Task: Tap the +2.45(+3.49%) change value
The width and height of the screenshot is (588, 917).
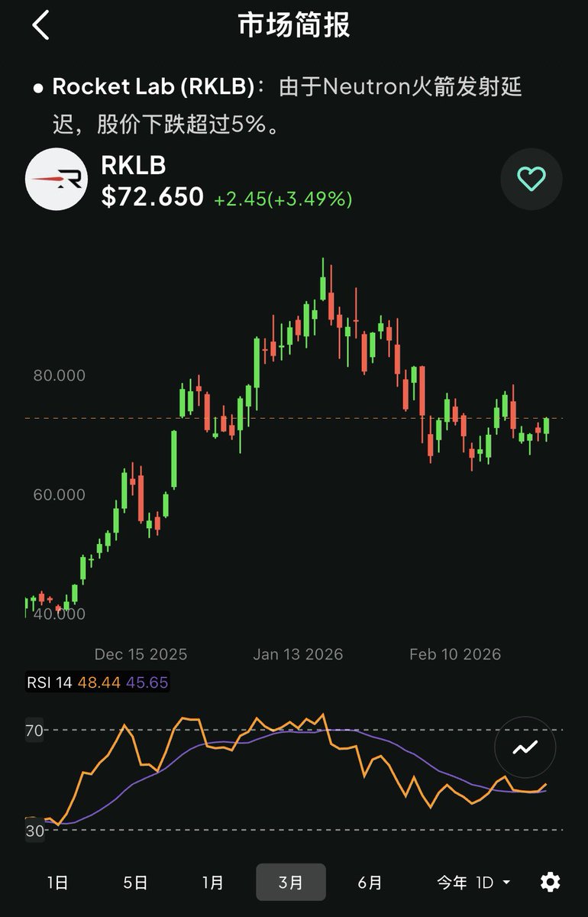Action: [x=283, y=199]
